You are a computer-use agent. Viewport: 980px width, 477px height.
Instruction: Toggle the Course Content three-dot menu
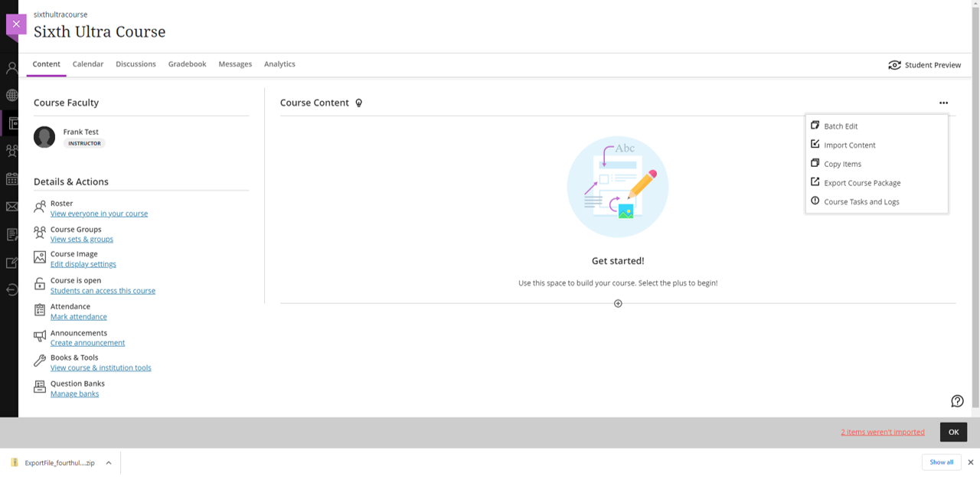pos(943,103)
